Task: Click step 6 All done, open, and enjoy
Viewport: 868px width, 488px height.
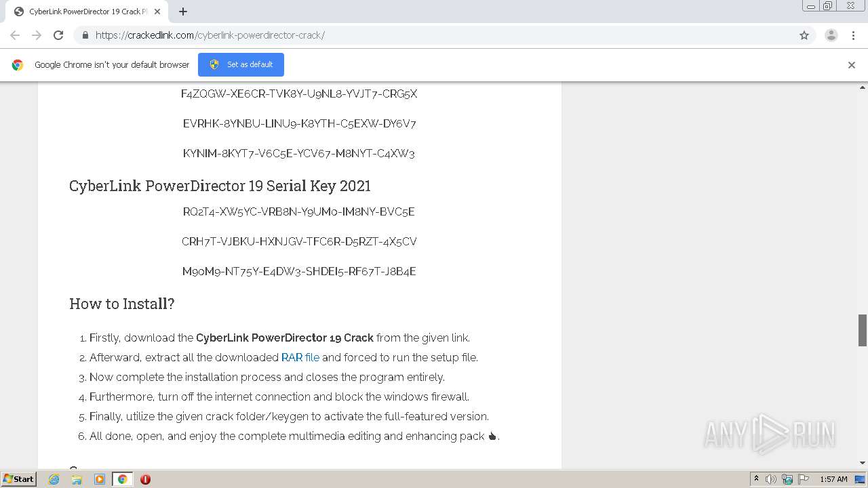Action: tap(294, 436)
